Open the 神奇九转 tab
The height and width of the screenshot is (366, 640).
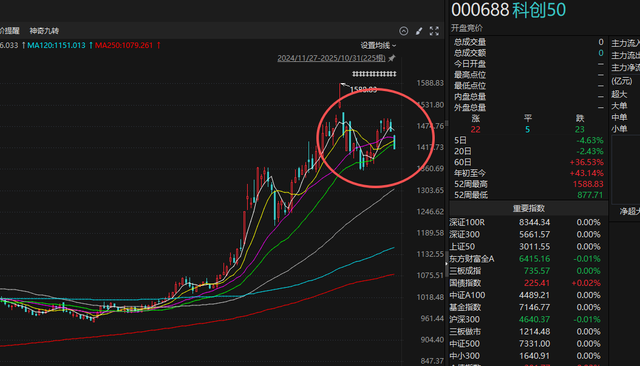44,31
